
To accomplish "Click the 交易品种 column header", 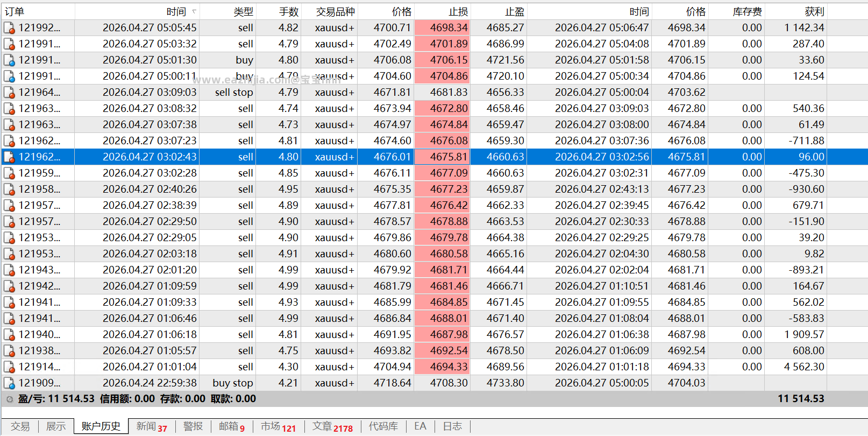I will tap(329, 11).
